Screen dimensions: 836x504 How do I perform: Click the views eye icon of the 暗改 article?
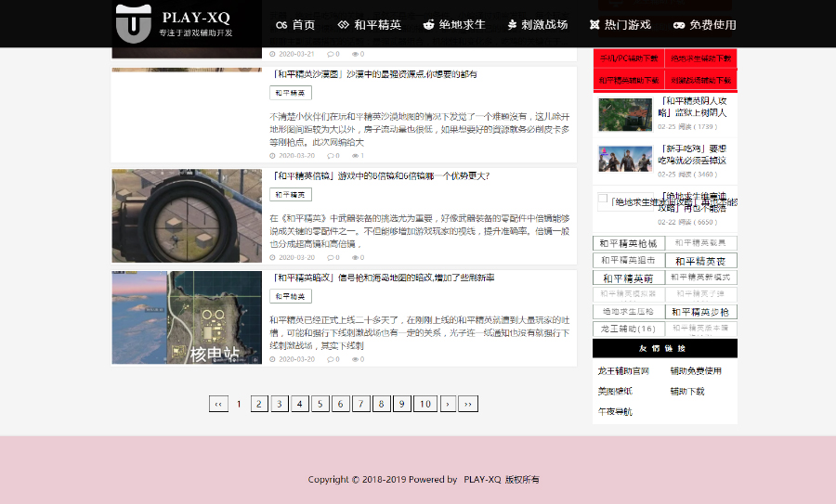point(355,359)
